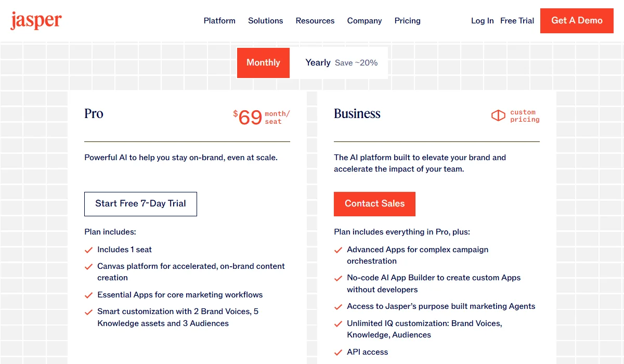Toggle the billing period switcher card

[312, 62]
